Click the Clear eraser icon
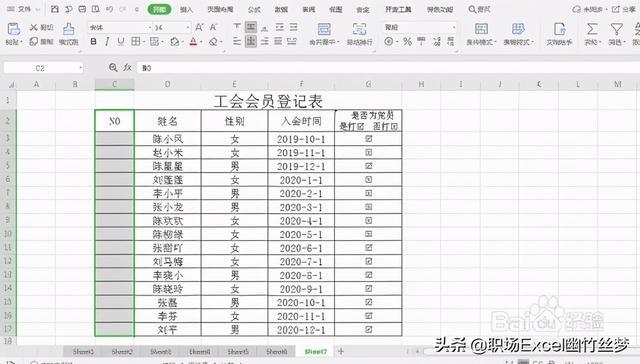Image resolution: width=640 pixels, height=364 pixels. click(213, 41)
